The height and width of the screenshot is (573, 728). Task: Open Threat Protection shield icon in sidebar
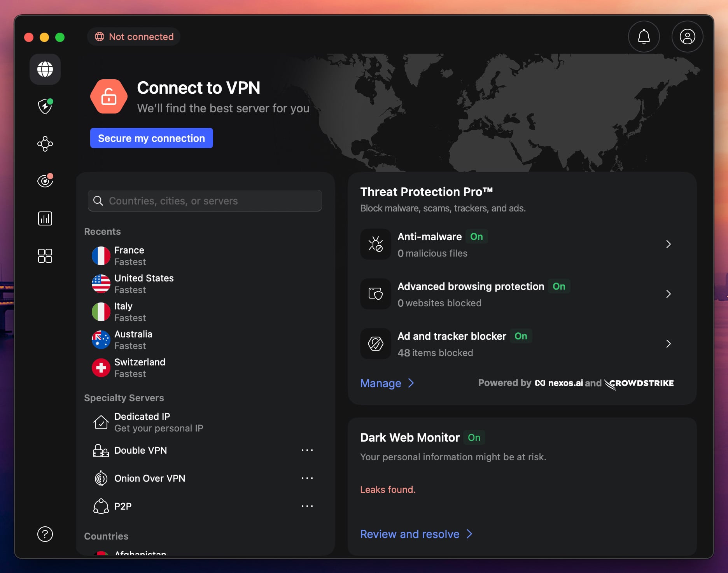pyautogui.click(x=45, y=106)
